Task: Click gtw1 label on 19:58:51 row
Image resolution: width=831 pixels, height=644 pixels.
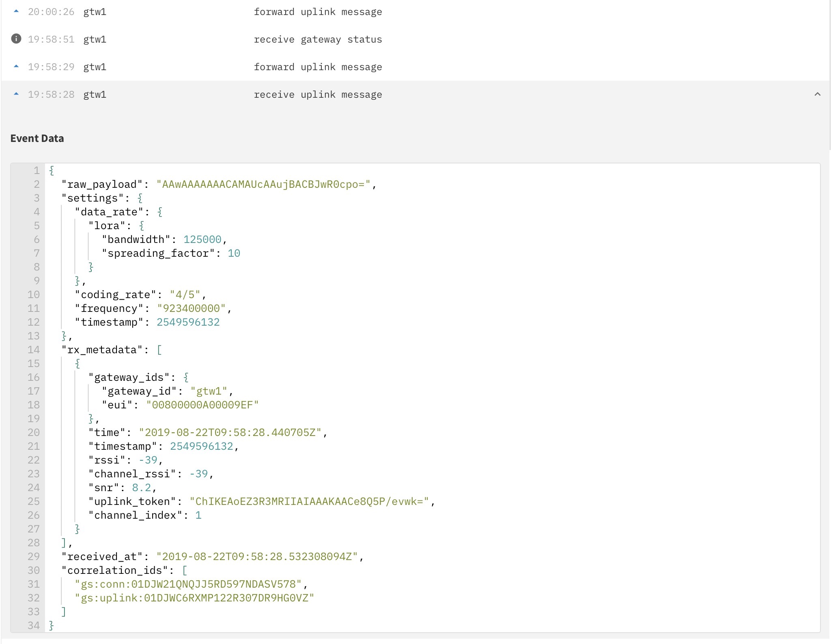Action: click(x=95, y=40)
